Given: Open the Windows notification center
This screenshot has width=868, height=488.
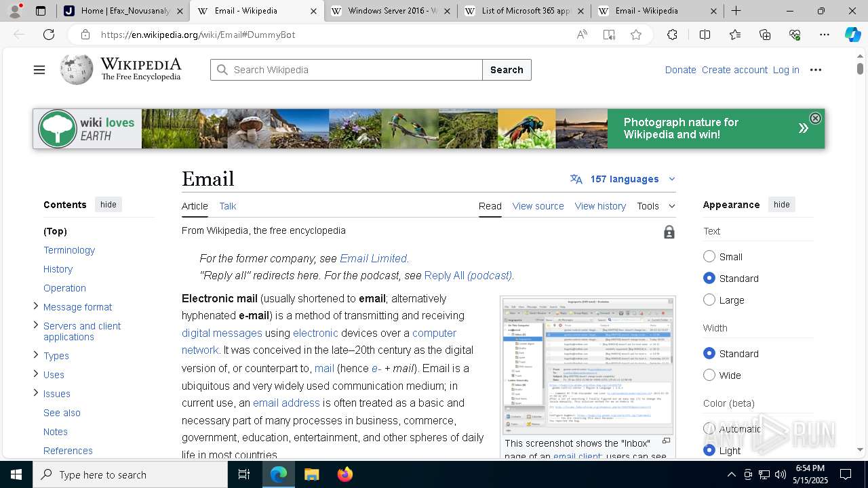Looking at the screenshot, I should click(846, 474).
